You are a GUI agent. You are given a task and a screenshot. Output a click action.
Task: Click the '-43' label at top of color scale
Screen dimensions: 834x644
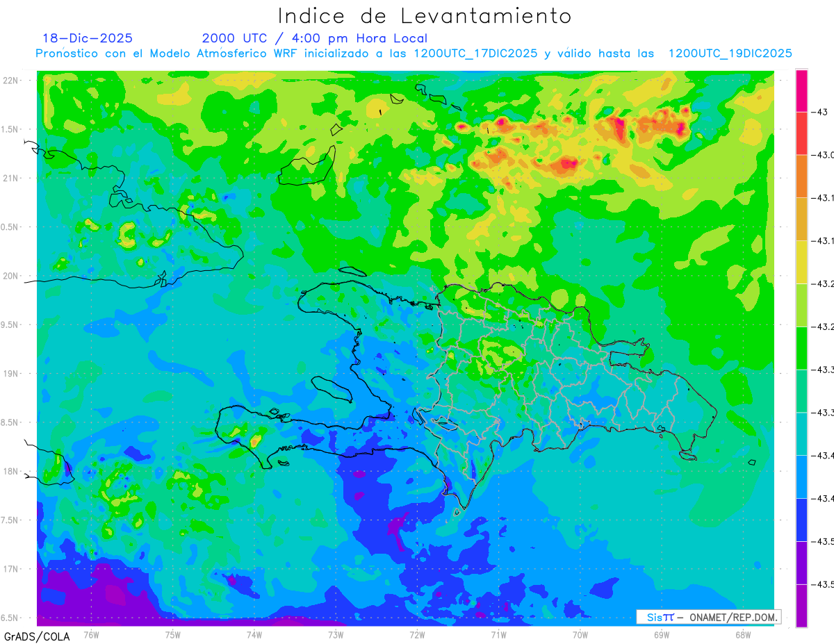point(819,112)
